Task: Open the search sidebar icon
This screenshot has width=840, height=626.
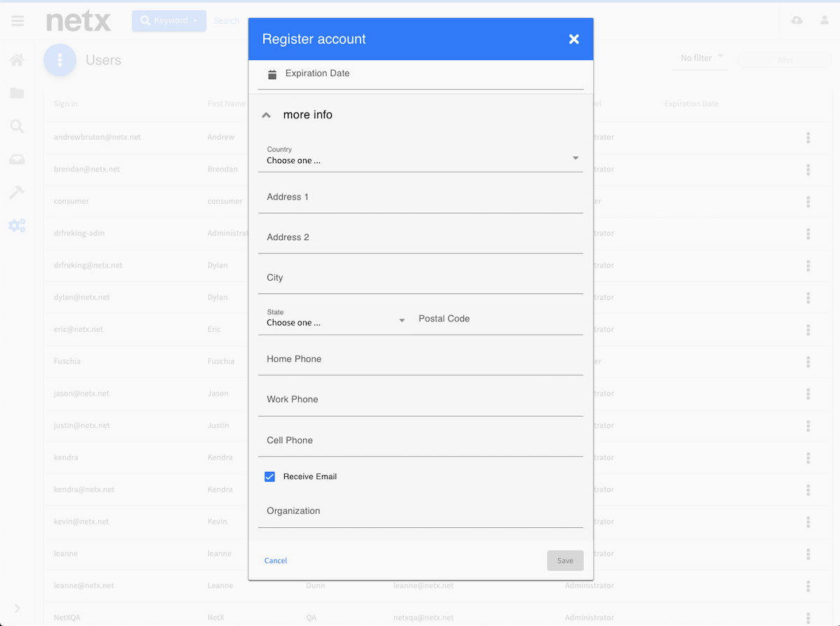Action: [x=17, y=126]
